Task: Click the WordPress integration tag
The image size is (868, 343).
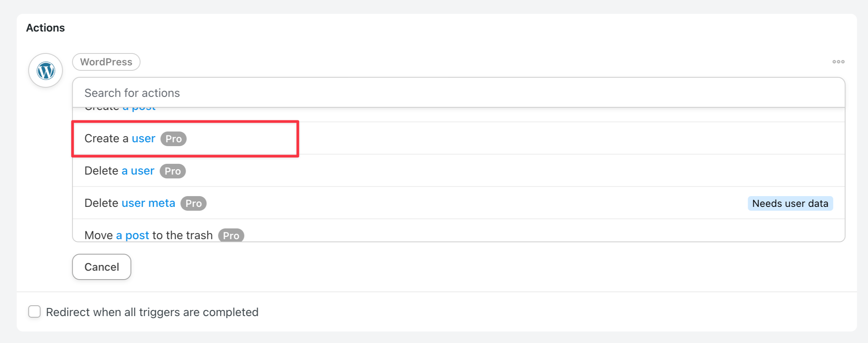Action: click(106, 62)
